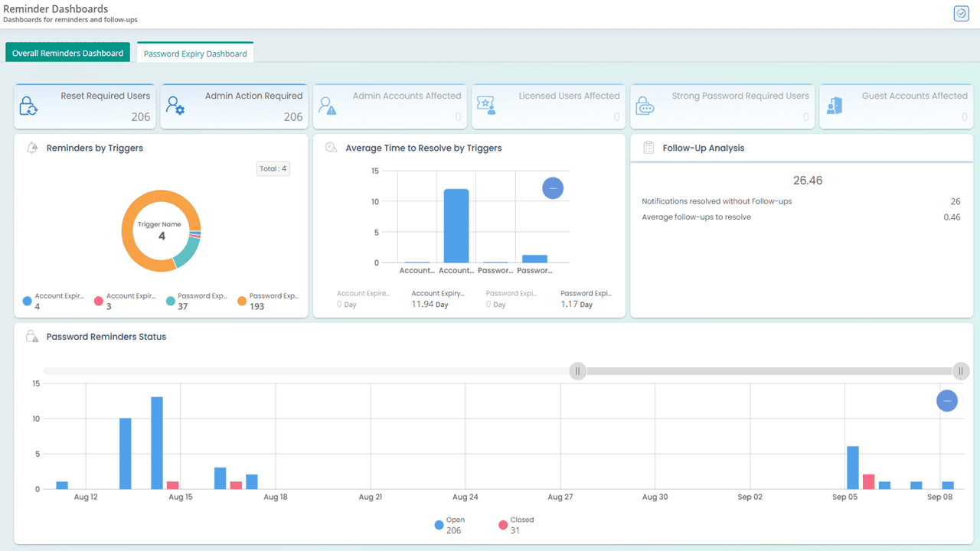Viewport: 980px width, 551px height.
Task: Click the teal segment of the donut chart
Action: [186, 251]
